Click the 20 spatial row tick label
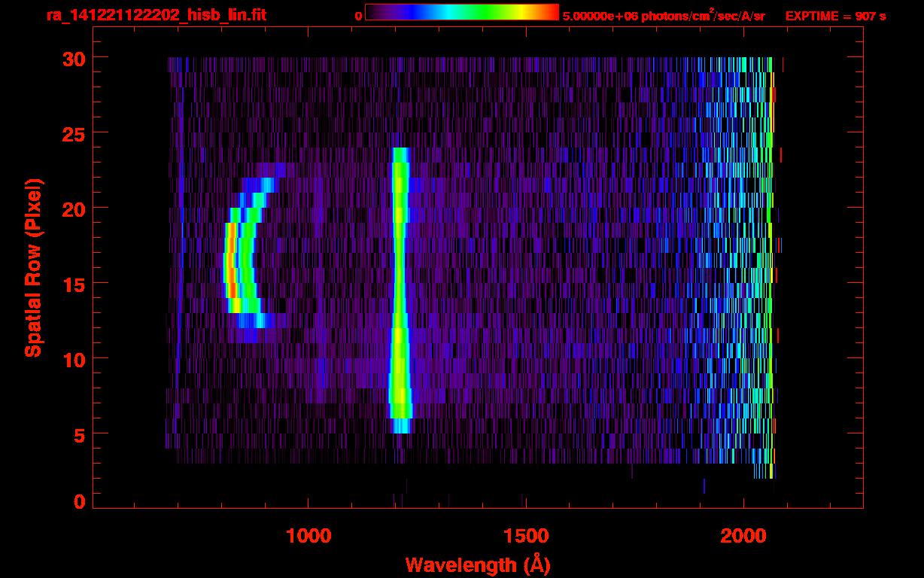Viewport: 924px width, 578px height. 73,208
